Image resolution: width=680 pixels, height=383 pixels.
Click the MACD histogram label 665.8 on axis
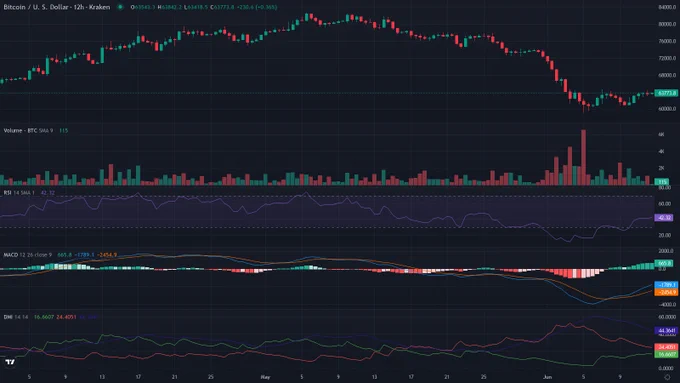pos(664,263)
